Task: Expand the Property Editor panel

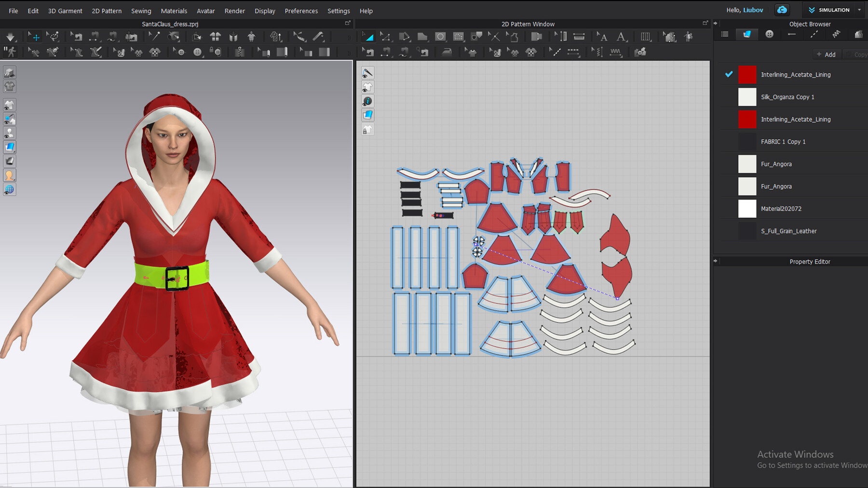Action: point(716,261)
